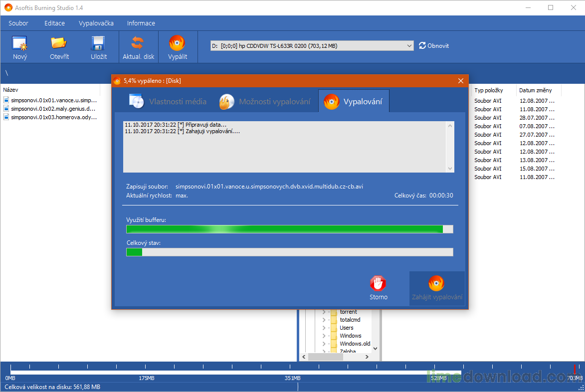Click the Uložit floppy disk icon

click(x=98, y=43)
